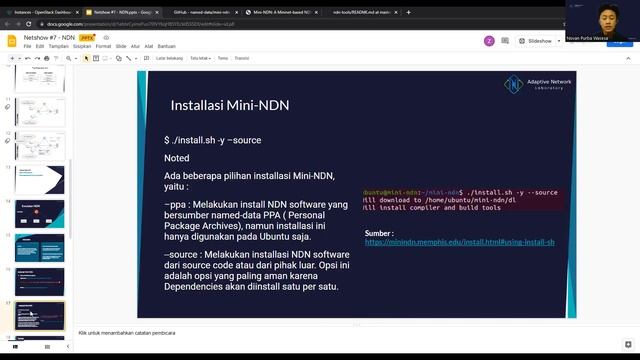Click the new slide plus icon
Viewport: 640px width, 360px height.
[x=12, y=58]
